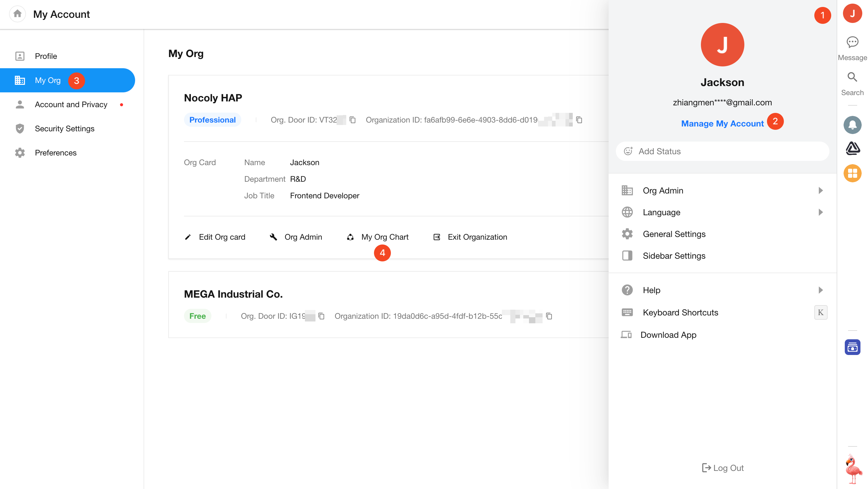Expand the Language submenu arrow
Viewport: 868px width, 489px height.
pyautogui.click(x=820, y=212)
